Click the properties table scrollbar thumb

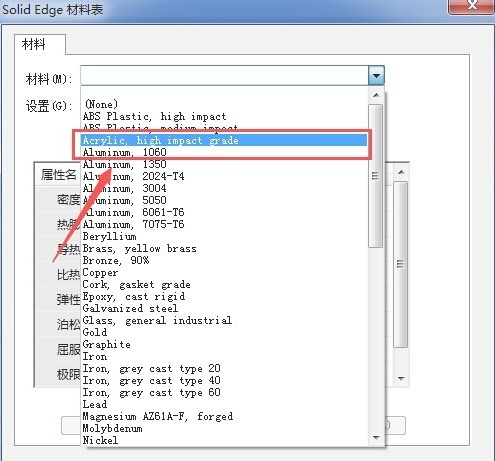click(401, 264)
